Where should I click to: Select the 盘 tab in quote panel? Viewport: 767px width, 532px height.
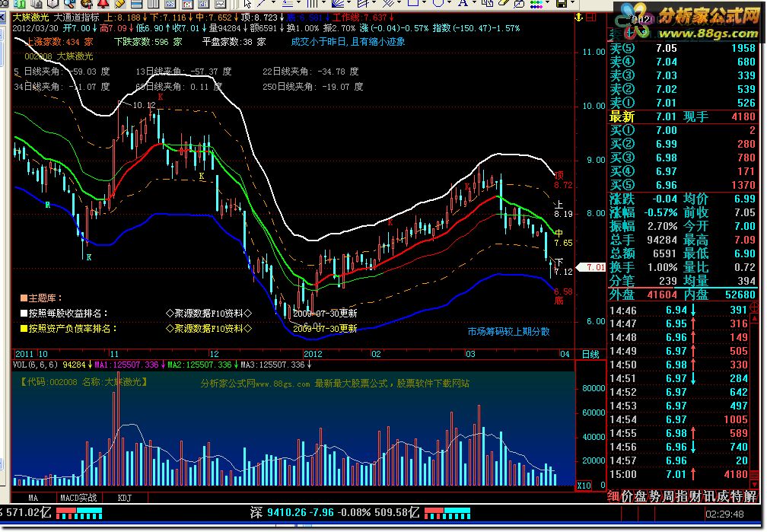[x=641, y=496]
